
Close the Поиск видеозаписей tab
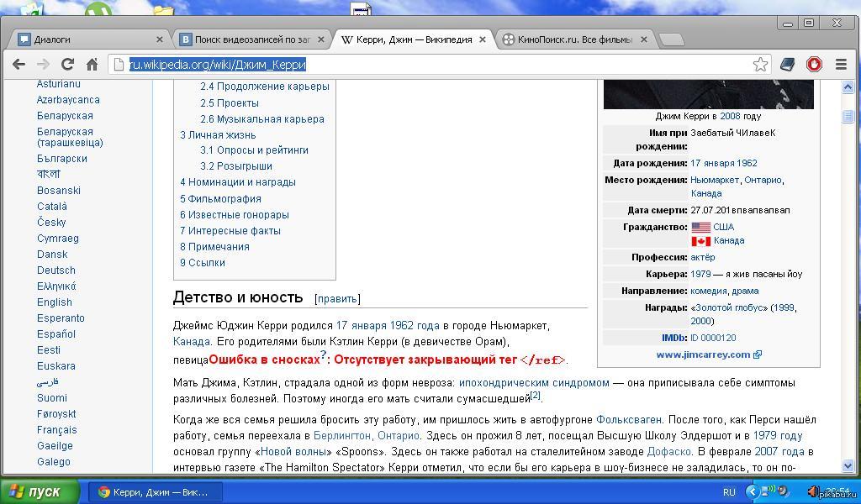pos(320,39)
